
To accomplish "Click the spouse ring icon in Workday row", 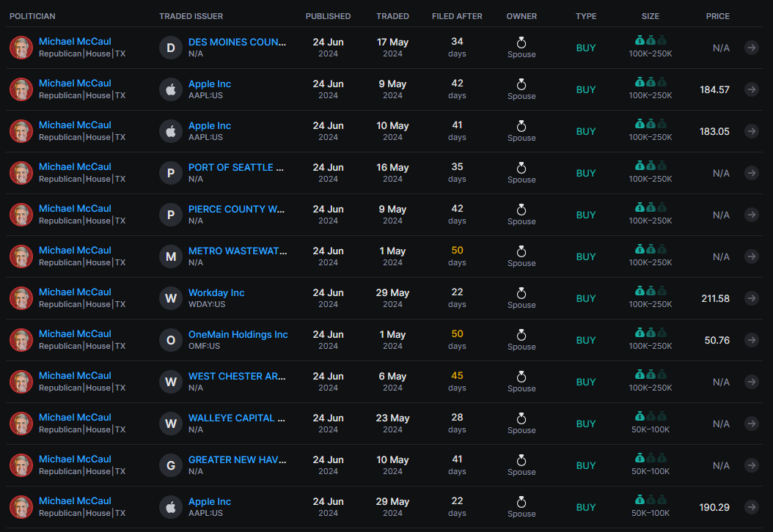I will click(521, 293).
